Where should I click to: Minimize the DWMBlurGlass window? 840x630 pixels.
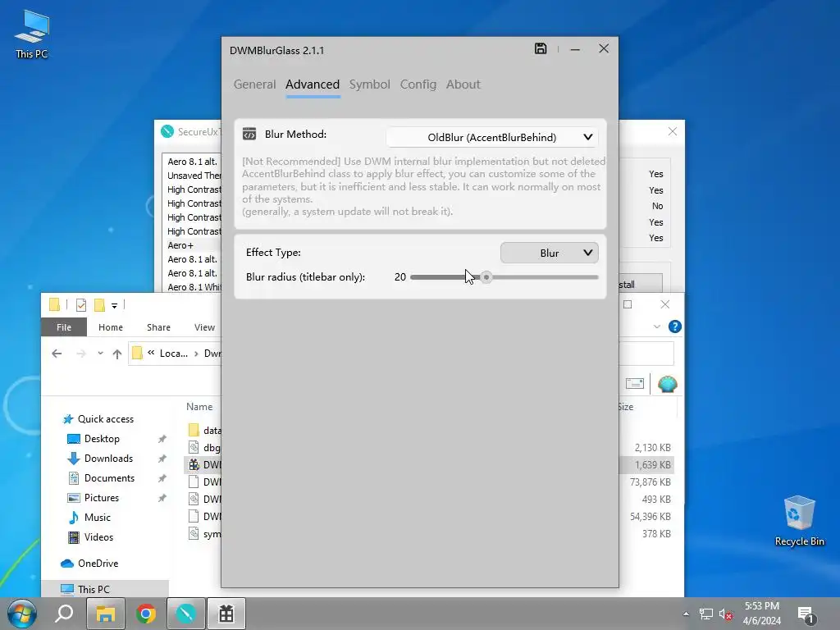[575, 49]
